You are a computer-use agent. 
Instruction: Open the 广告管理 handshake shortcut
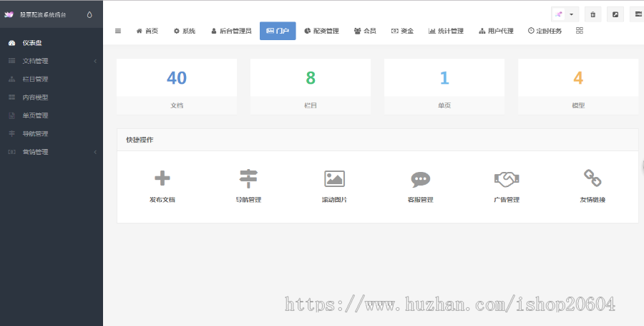coord(507,186)
